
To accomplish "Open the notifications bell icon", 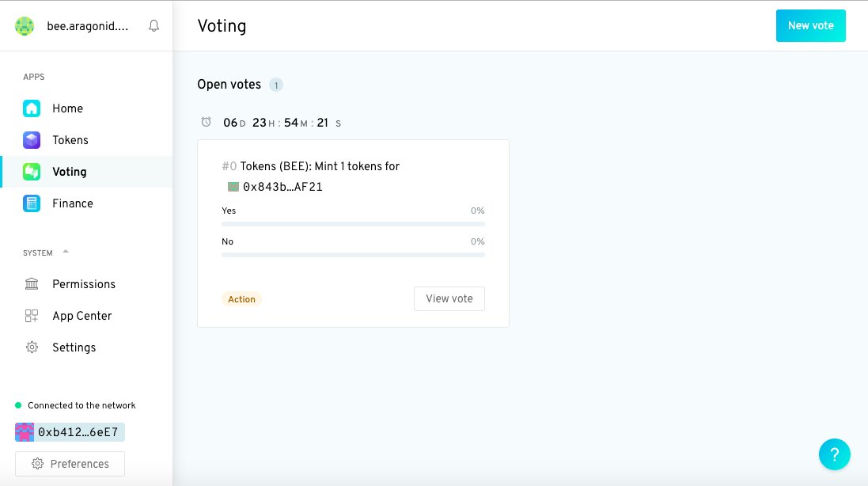I will click(x=154, y=26).
